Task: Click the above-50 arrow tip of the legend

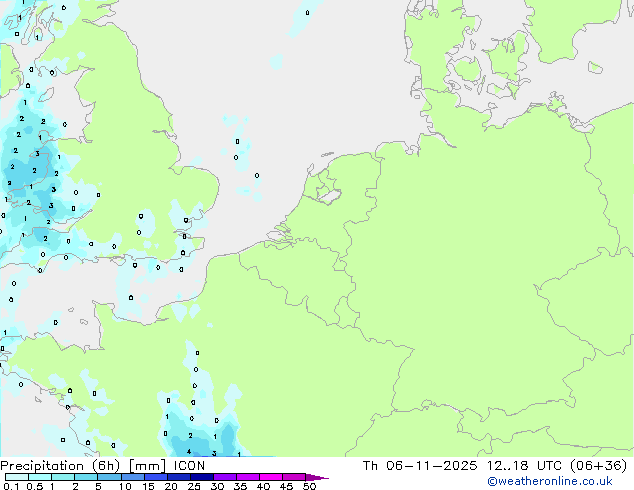Action: point(317,477)
